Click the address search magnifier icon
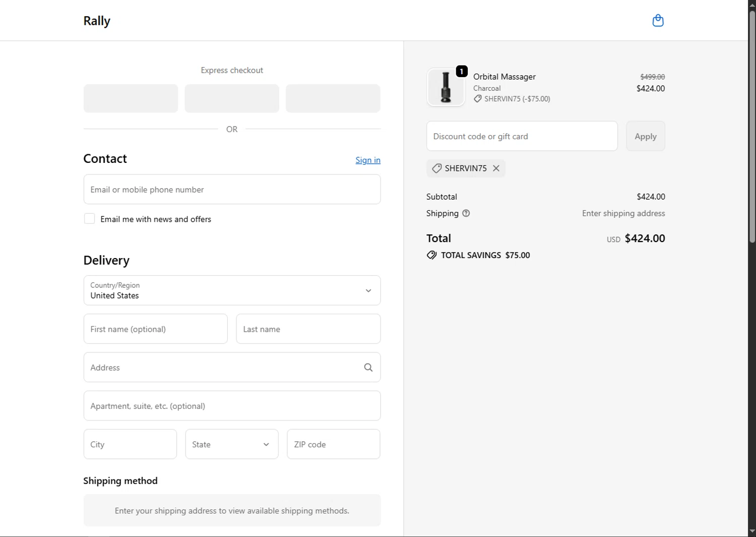 pyautogui.click(x=368, y=368)
